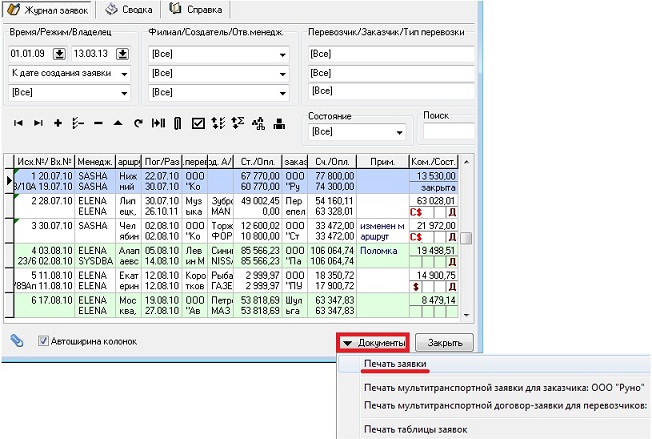The height and width of the screenshot is (439, 652).
Task: Open calendar picker for end date 13.03.13
Action: point(123,54)
